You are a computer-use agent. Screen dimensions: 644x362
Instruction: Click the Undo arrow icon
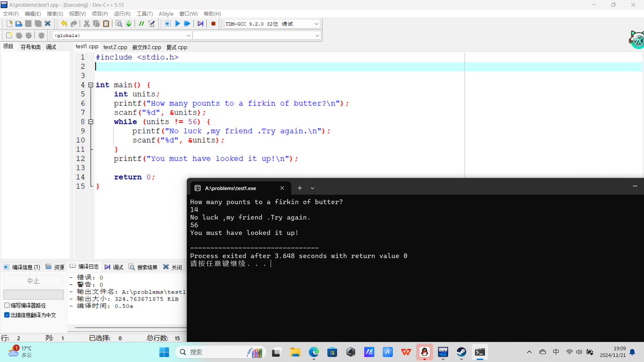pyautogui.click(x=64, y=24)
